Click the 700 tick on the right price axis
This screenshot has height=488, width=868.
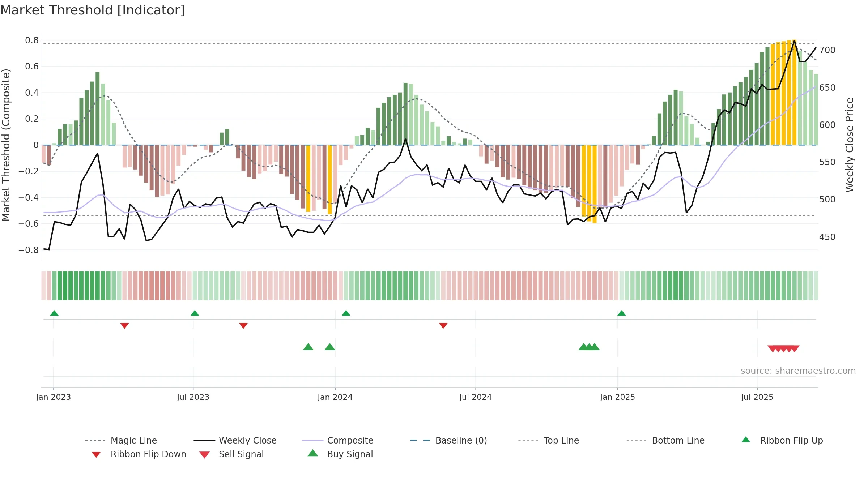pyautogui.click(x=827, y=50)
